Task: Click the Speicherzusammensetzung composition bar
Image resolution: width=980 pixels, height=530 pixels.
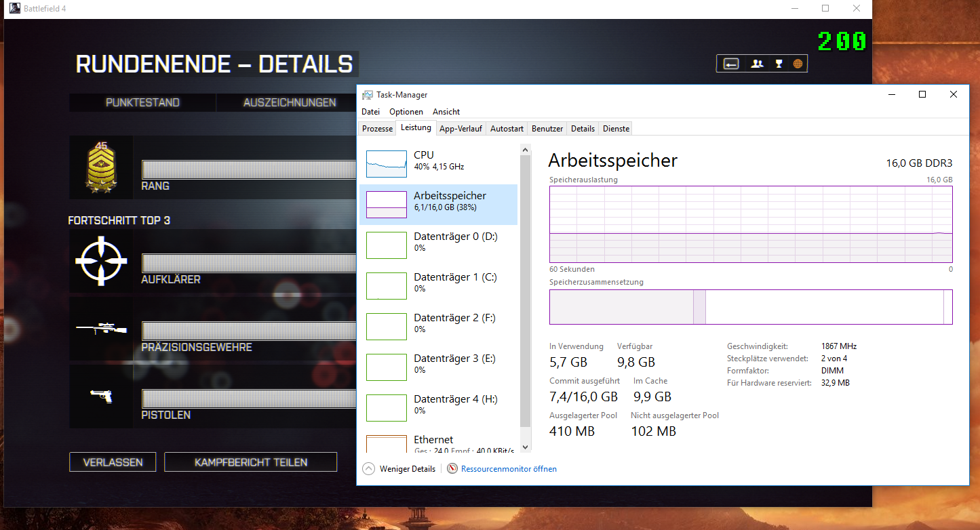Action: pyautogui.click(x=751, y=307)
